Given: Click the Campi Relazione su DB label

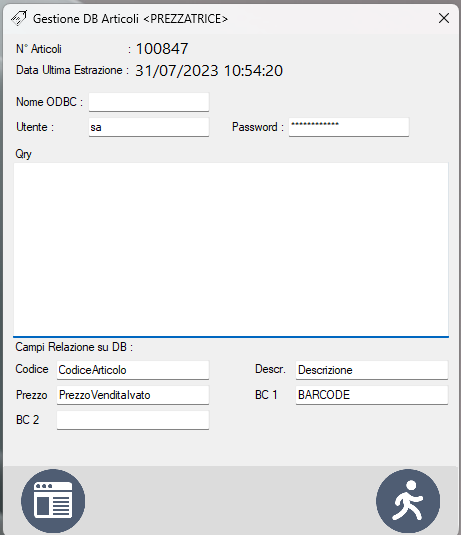Looking at the screenshot, I should coord(74,347).
